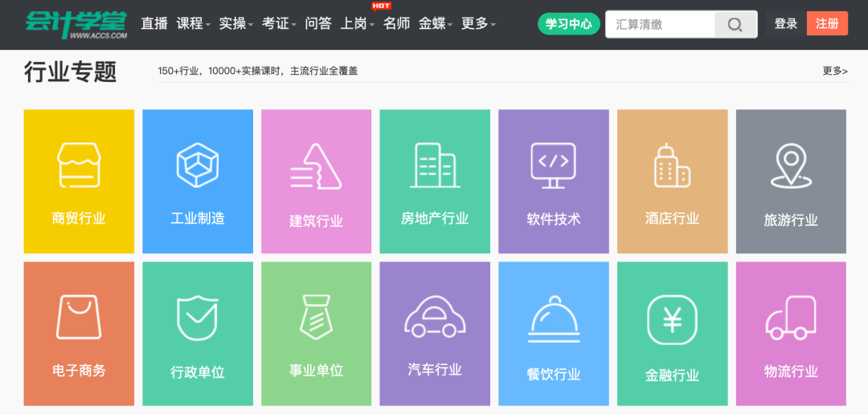Open the shopping bag icon for 电子商务

click(x=79, y=317)
